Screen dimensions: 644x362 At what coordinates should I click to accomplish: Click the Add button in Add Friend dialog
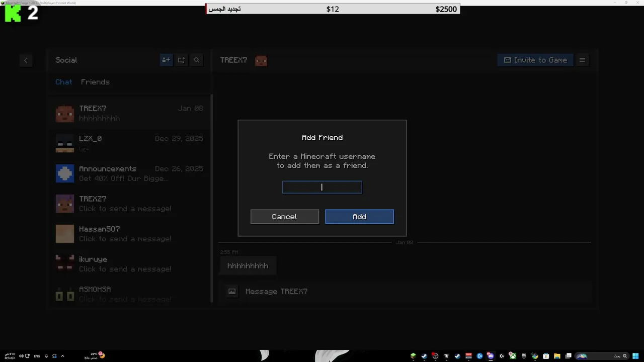359,217
